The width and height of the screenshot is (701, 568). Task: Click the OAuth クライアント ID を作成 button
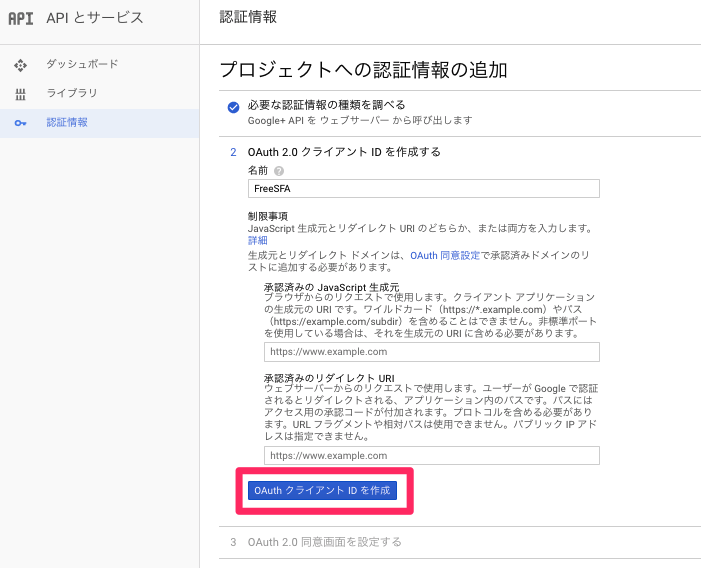click(322, 490)
